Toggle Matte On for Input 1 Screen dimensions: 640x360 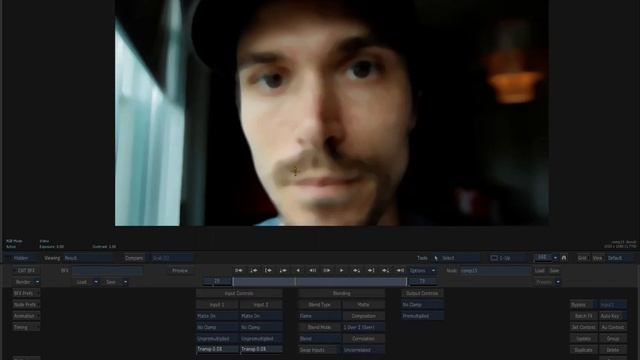217,316
